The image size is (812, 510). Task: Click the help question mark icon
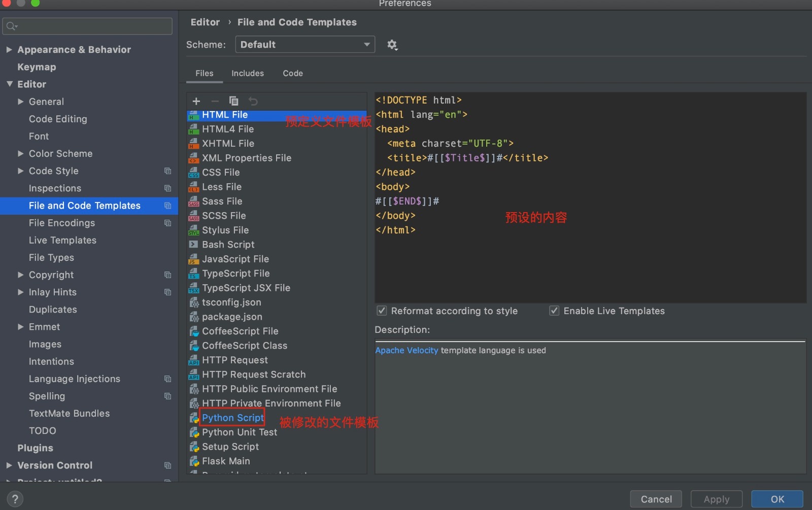15,499
